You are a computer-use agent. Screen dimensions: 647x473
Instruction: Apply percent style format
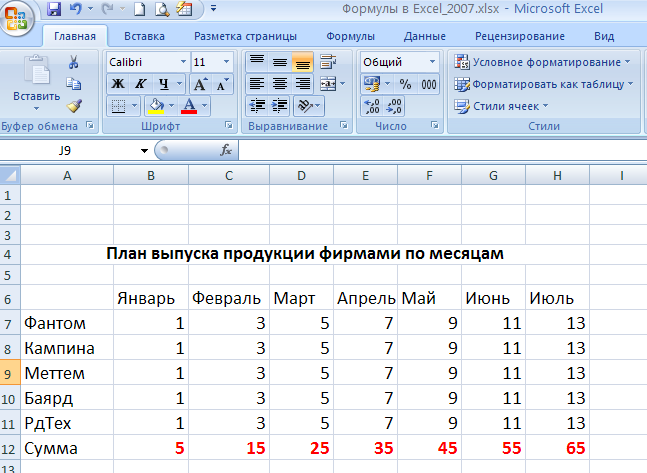pyautogui.click(x=406, y=84)
